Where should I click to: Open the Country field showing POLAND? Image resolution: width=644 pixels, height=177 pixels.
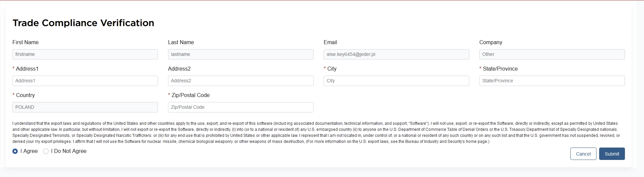(85, 107)
